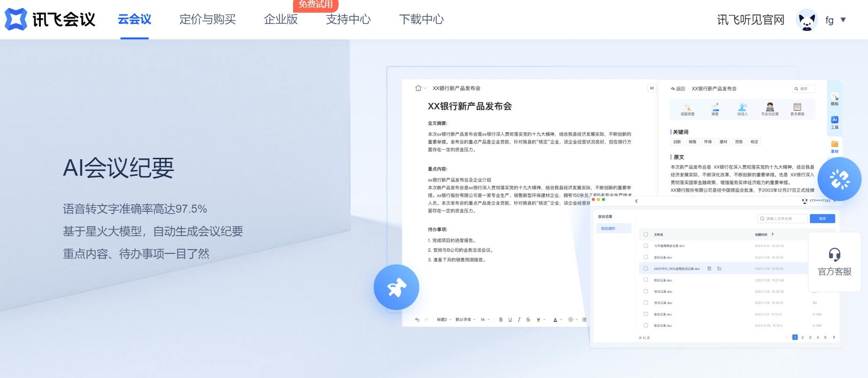Click the user avatar icon
The width and height of the screenshot is (868, 378).
(x=807, y=20)
